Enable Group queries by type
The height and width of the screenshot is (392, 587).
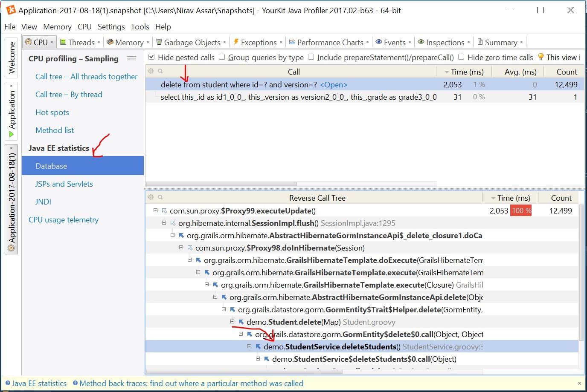(222, 57)
